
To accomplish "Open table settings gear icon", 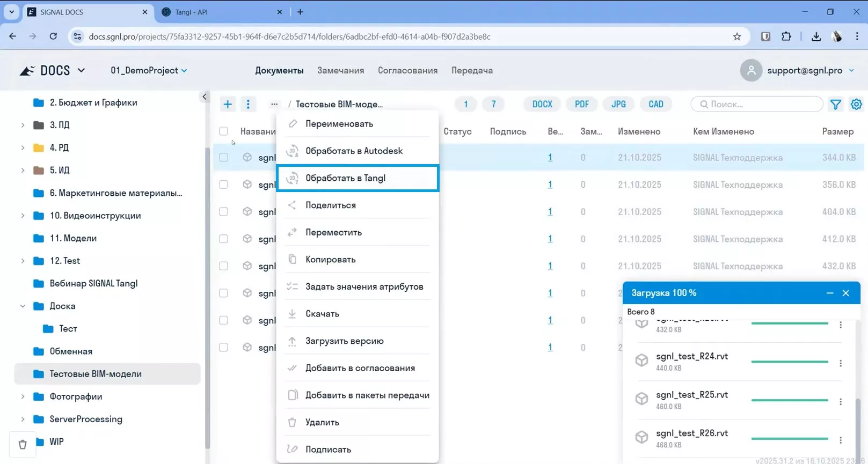I will (856, 105).
